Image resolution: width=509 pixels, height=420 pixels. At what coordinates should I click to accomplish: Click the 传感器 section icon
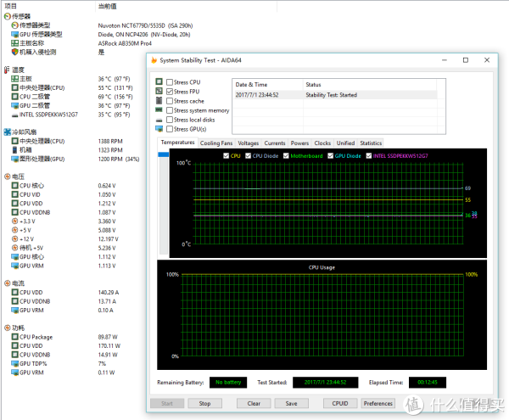[8, 16]
